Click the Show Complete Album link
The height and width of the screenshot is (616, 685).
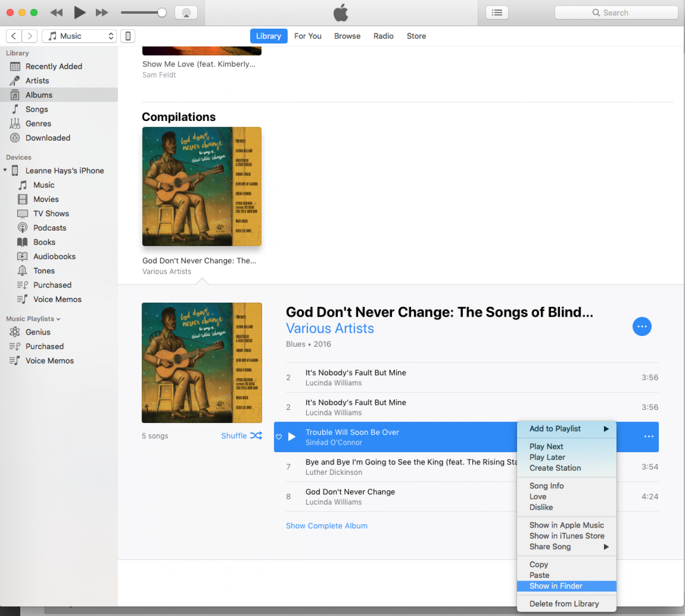coord(327,526)
